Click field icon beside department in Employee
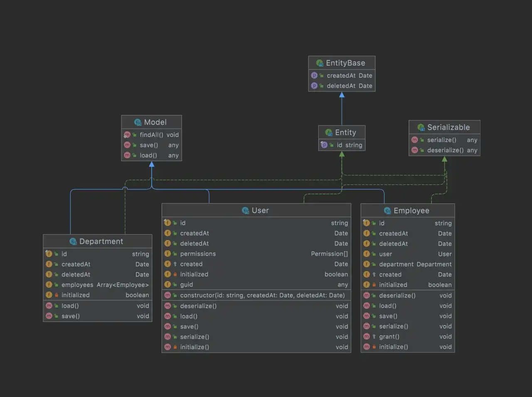Image resolution: width=532 pixels, height=397 pixels. (x=367, y=264)
